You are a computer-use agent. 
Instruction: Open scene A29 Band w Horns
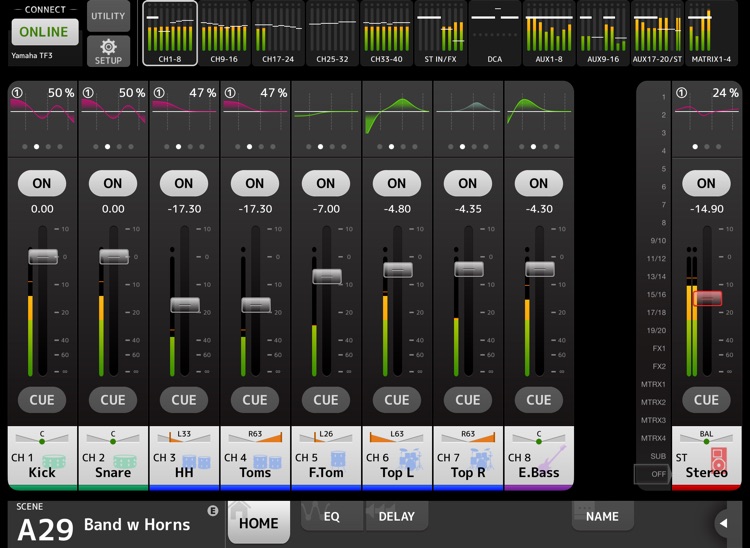coord(115,524)
